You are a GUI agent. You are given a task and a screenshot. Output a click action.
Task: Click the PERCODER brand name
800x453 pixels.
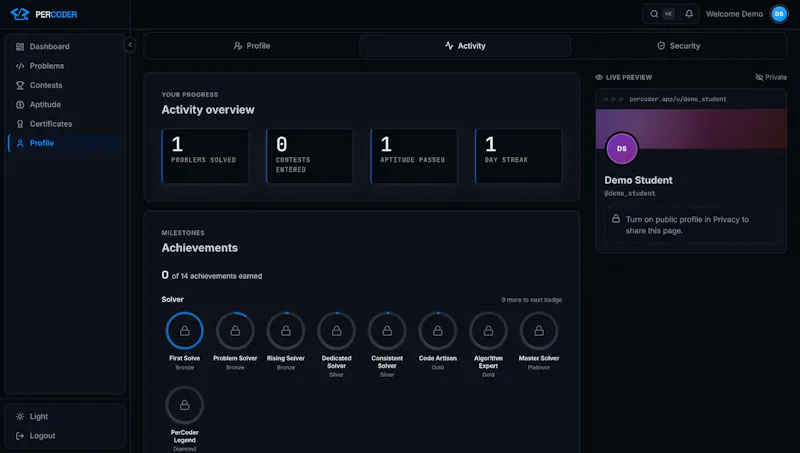(56, 15)
